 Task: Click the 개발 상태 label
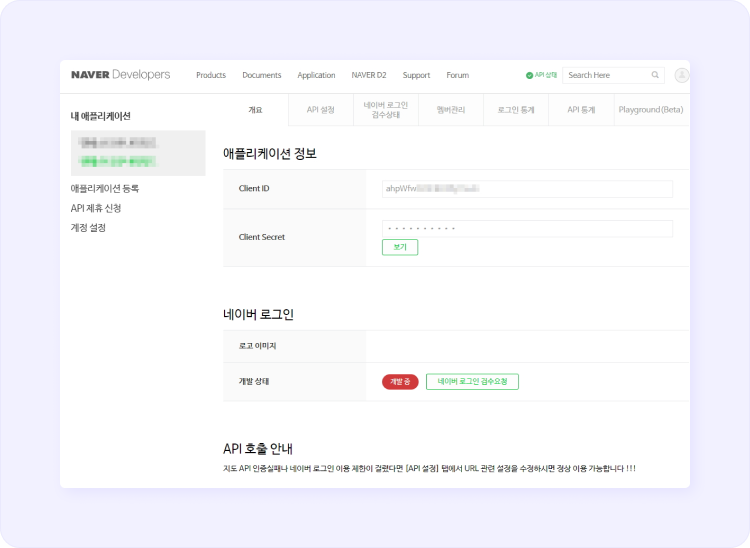pos(254,381)
